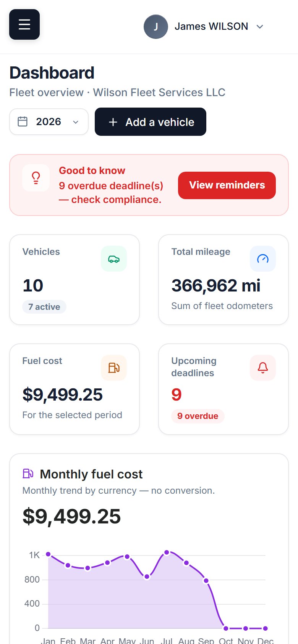Click the View reminders button
This screenshot has width=298, height=644.
[227, 185]
